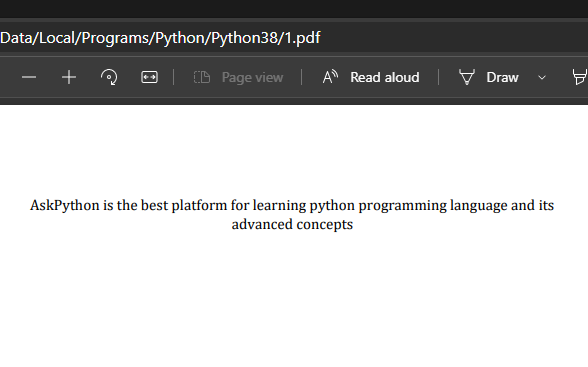Image resolution: width=588 pixels, height=367 pixels.
Task: Open the Page view option
Action: click(x=238, y=78)
